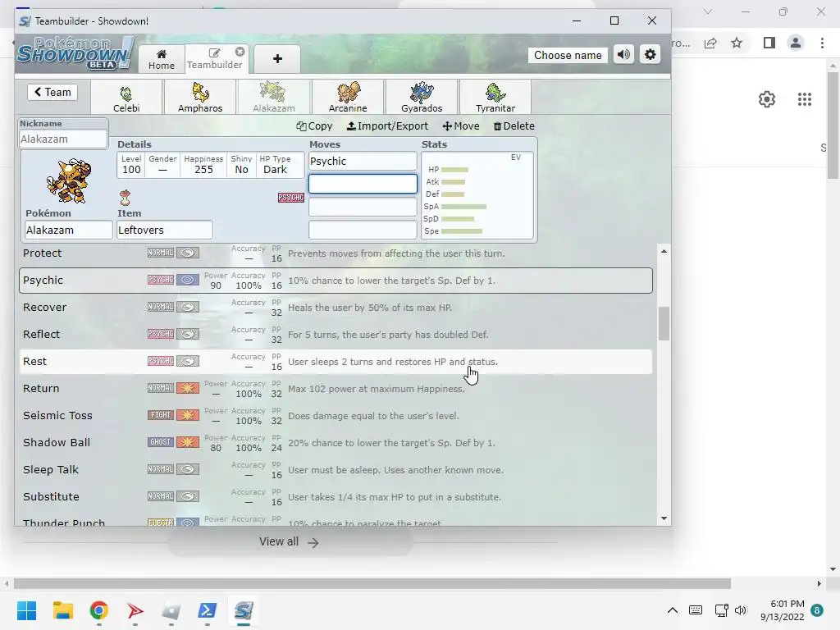
Task: Click the Fight type badge on Seismic Toss
Action: click(160, 414)
